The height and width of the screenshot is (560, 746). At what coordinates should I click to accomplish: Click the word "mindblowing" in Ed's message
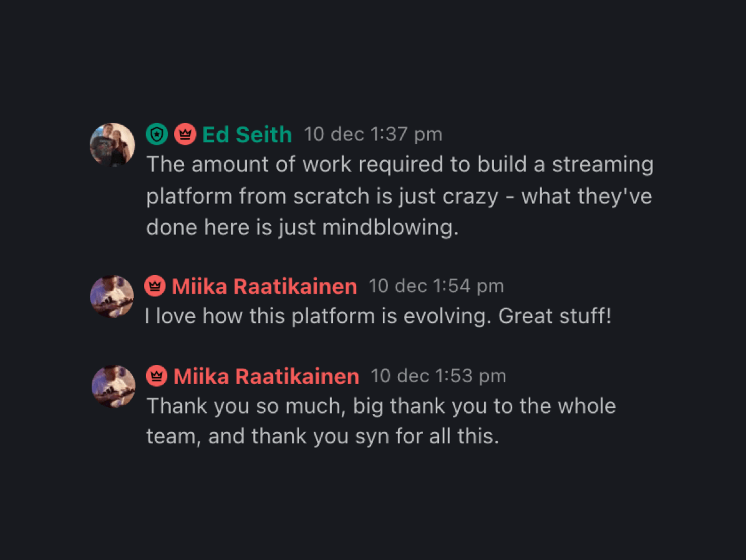pyautogui.click(x=388, y=228)
